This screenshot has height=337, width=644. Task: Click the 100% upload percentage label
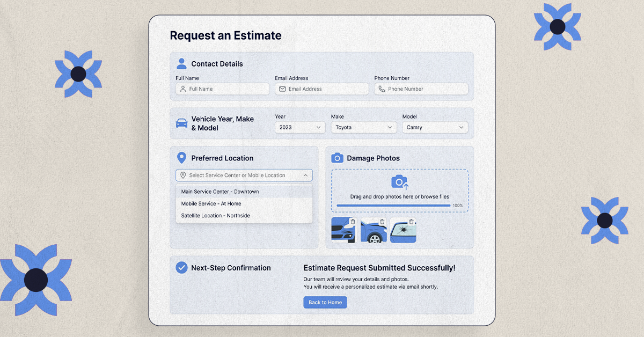(458, 206)
